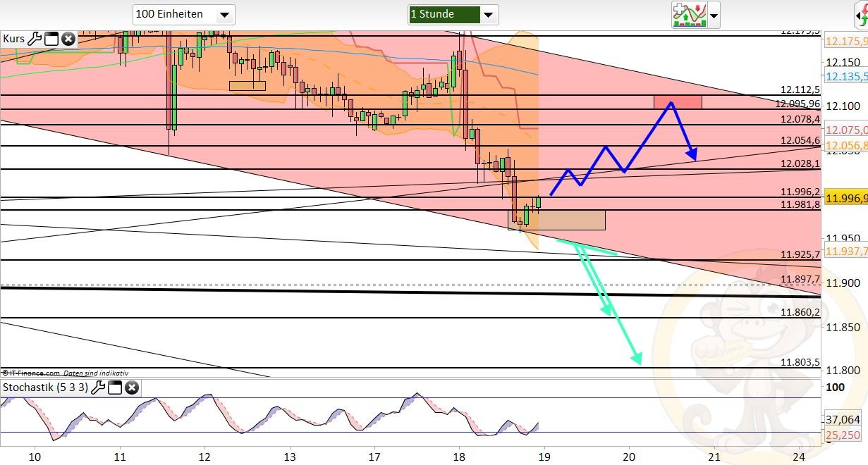Click the Kurs window panel icon
868x465 pixels.
50,39
